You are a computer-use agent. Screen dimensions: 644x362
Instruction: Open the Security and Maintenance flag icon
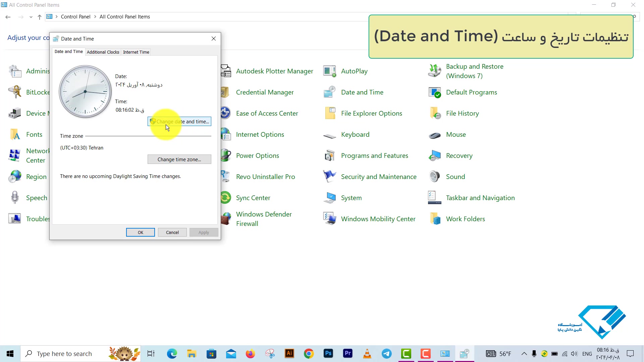(329, 177)
